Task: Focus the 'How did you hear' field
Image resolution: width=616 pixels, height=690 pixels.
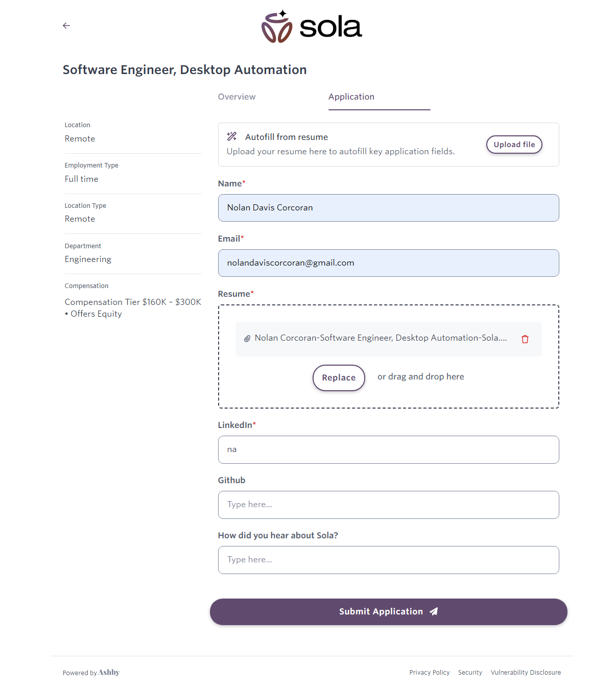Action: click(x=388, y=560)
